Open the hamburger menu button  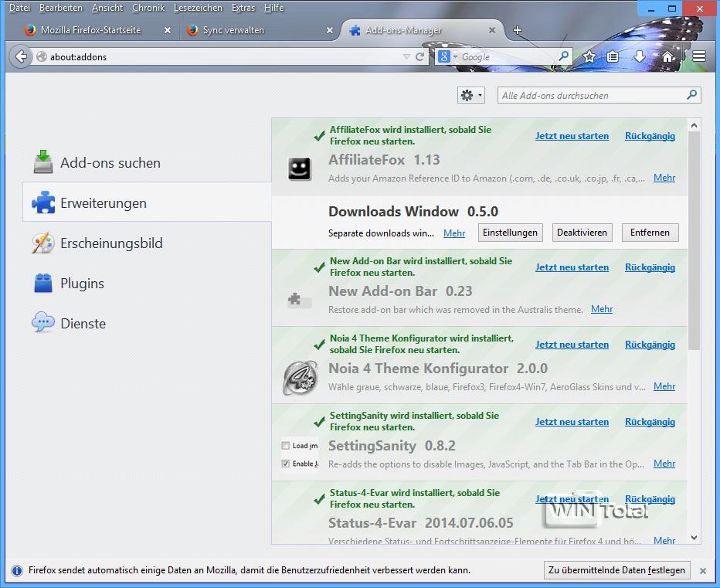(x=699, y=56)
